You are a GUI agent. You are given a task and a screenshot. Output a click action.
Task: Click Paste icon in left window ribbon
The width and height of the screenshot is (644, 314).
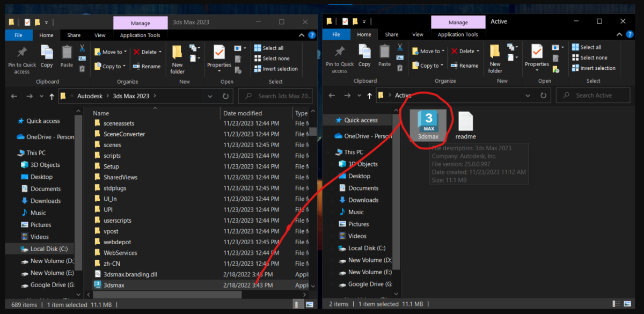(x=67, y=56)
